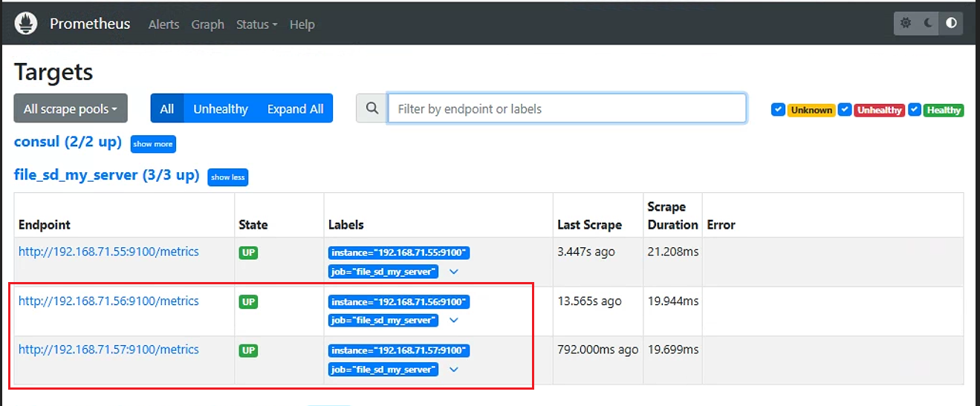The image size is (980, 406).
Task: Switch to dark theme moon icon
Action: 929,23
